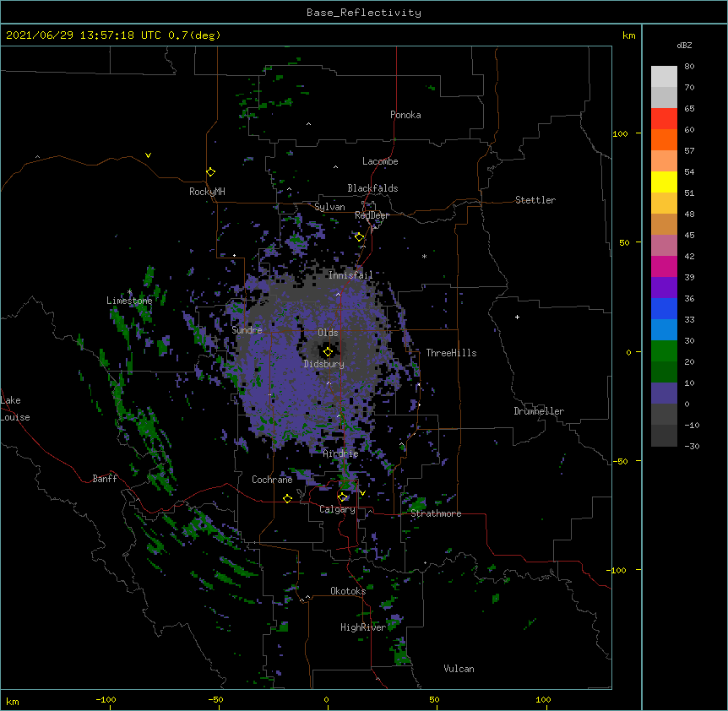
Task: Pick the bright yellow 54-51 dBZ swatch
Action: coord(664,182)
